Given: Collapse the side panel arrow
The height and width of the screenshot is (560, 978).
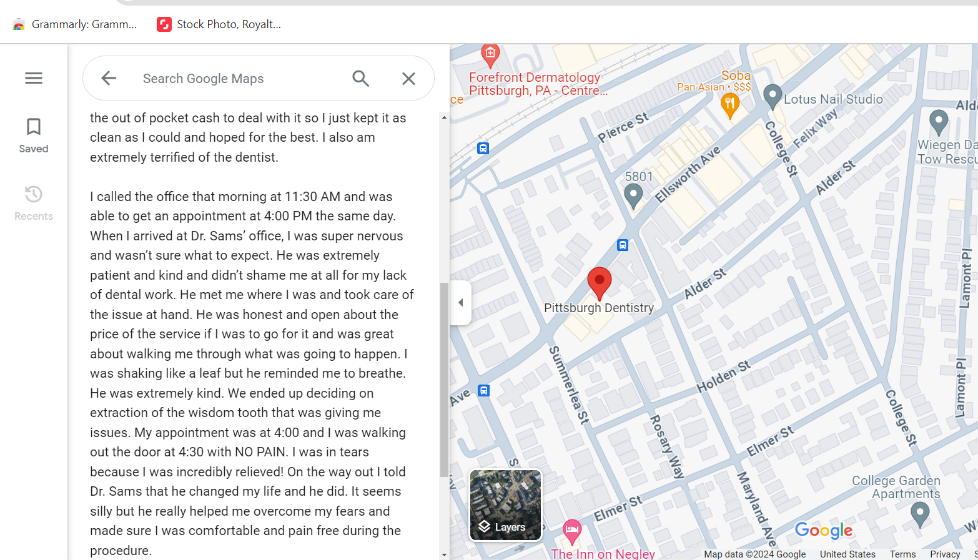Looking at the screenshot, I should coord(461,303).
